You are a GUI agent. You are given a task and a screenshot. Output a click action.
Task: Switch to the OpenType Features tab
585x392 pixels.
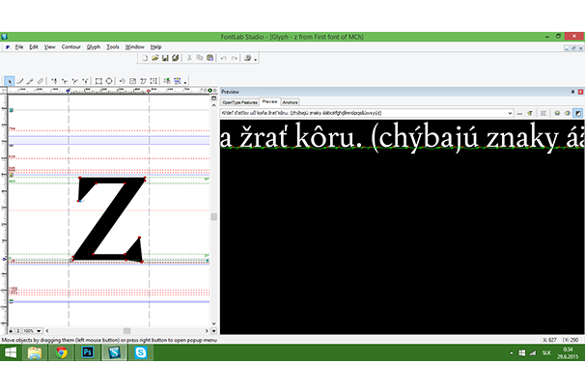[x=238, y=101]
